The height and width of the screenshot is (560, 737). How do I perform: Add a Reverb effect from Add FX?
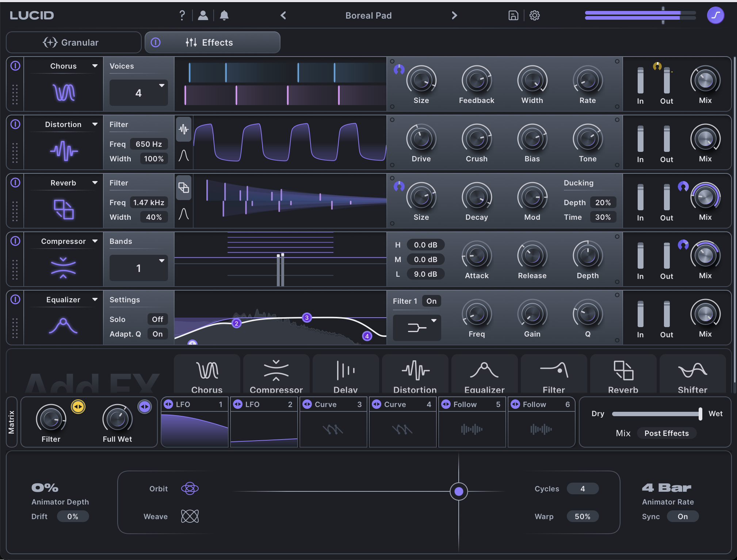point(623,374)
